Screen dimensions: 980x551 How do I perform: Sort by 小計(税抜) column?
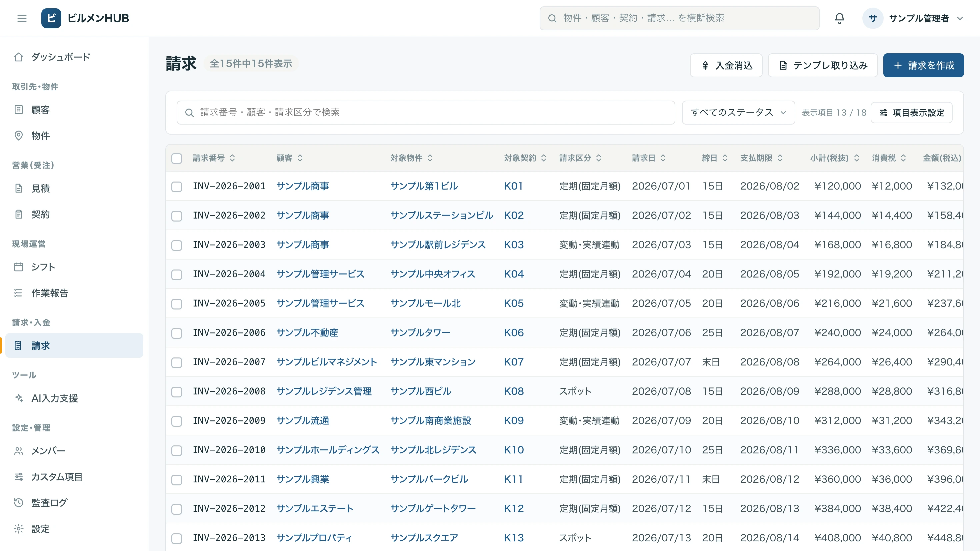[x=835, y=158]
